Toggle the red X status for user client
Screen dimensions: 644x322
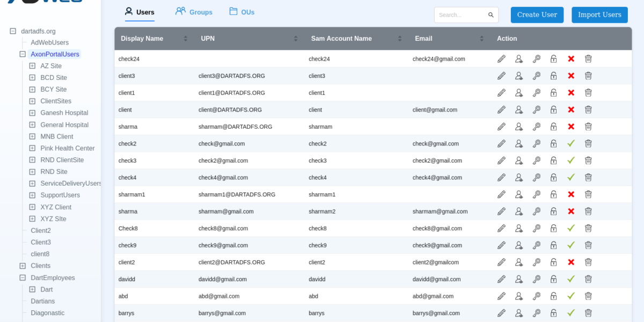coord(571,110)
